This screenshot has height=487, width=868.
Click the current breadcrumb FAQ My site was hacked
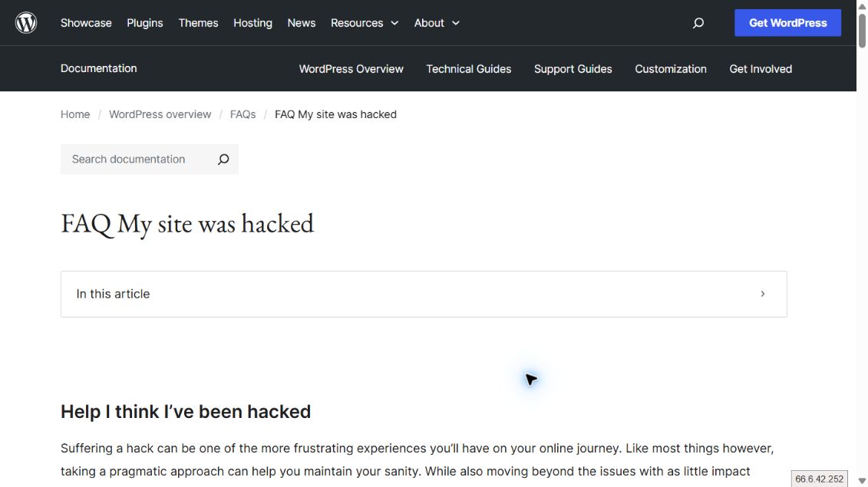pos(335,114)
